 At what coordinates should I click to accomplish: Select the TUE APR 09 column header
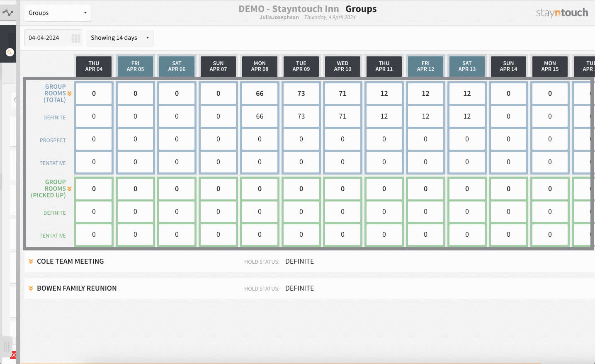(301, 66)
